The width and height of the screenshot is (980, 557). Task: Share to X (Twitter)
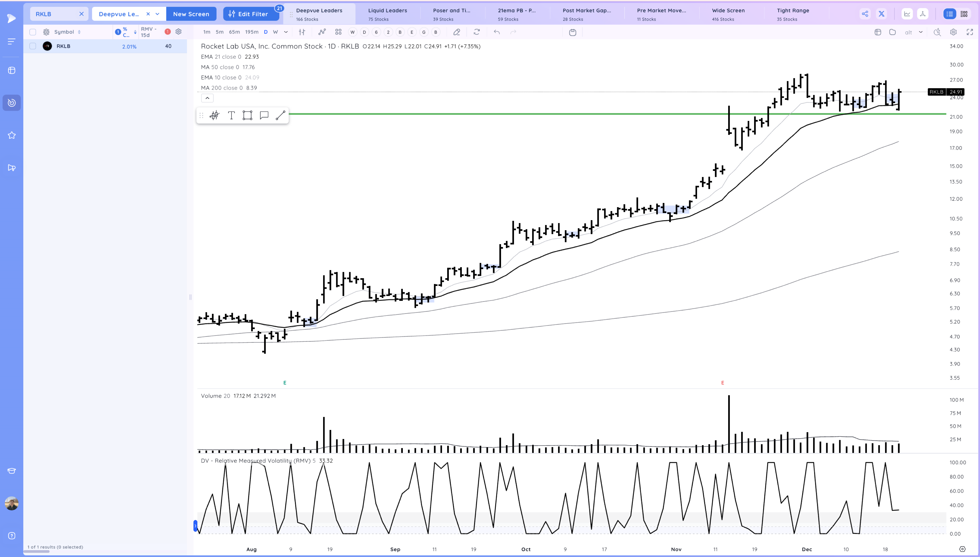point(882,14)
